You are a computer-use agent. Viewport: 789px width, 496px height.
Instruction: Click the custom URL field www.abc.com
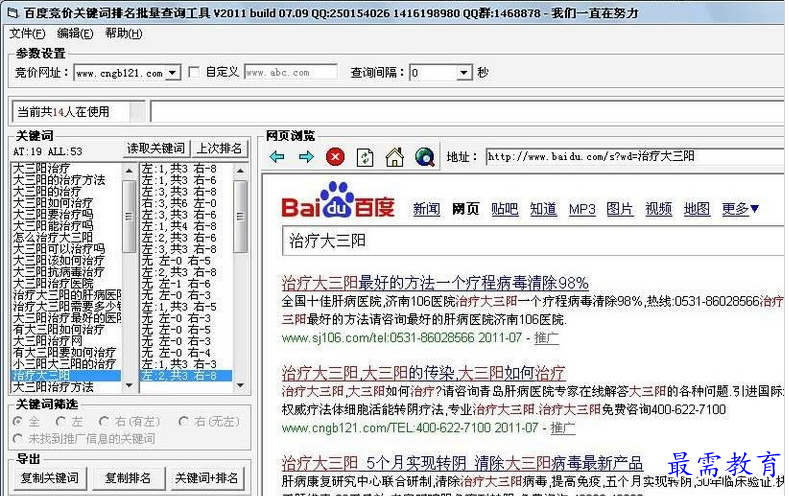click(x=291, y=72)
